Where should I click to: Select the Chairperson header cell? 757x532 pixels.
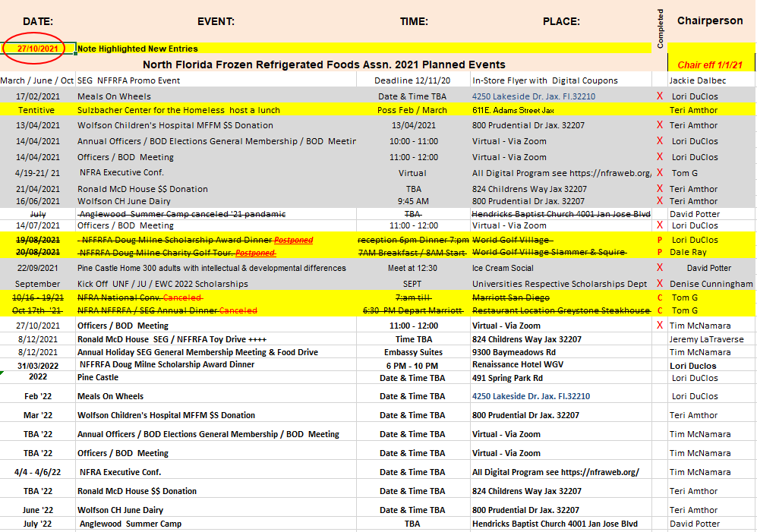point(710,20)
